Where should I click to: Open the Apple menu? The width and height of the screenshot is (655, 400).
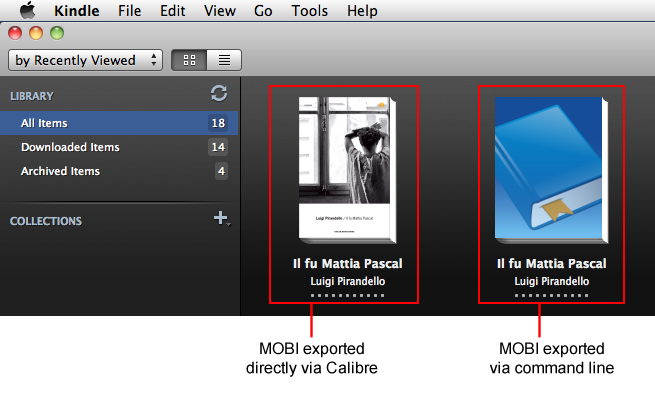28,10
